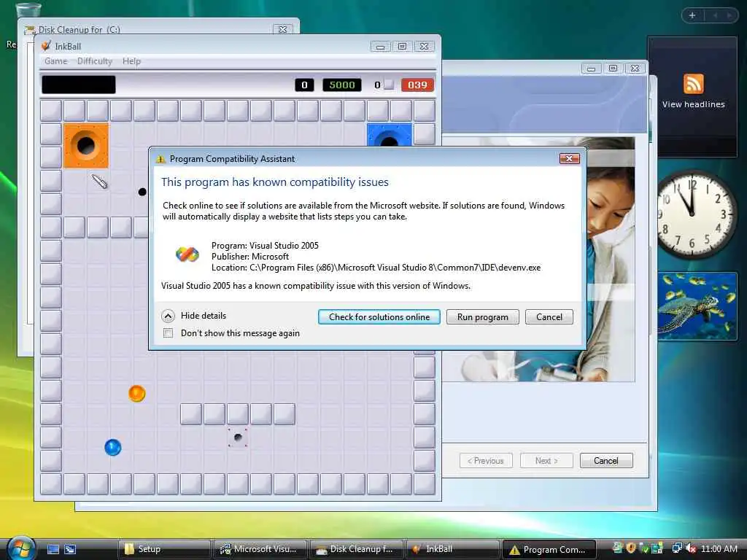Check the Don't show this message again box
This screenshot has height=560, width=747.
pyautogui.click(x=169, y=332)
